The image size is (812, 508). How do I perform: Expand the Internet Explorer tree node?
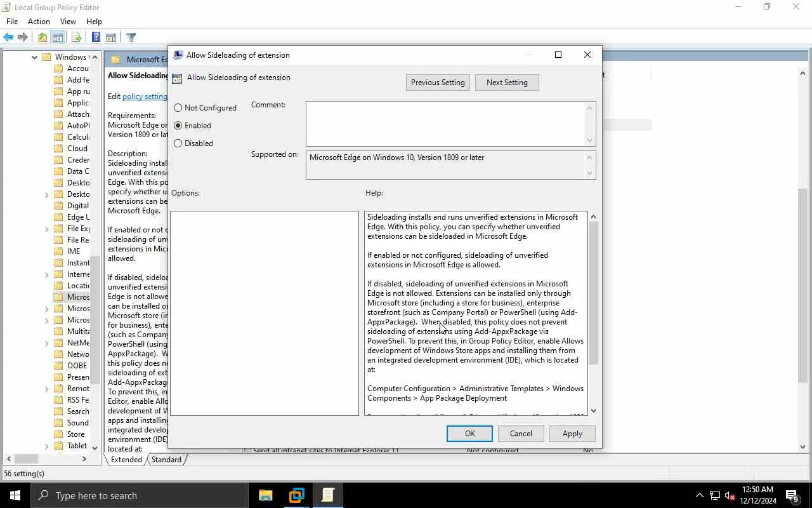tap(46, 274)
